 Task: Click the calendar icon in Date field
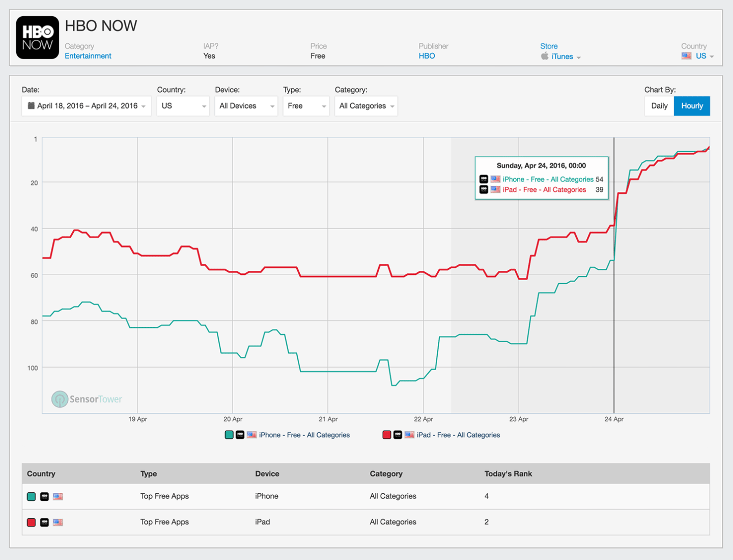coord(31,106)
